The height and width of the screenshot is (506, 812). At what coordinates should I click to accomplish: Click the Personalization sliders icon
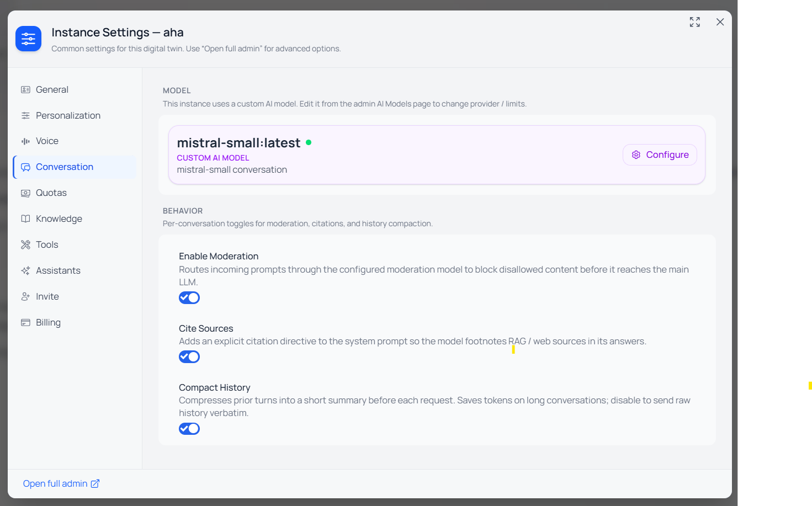coord(25,115)
